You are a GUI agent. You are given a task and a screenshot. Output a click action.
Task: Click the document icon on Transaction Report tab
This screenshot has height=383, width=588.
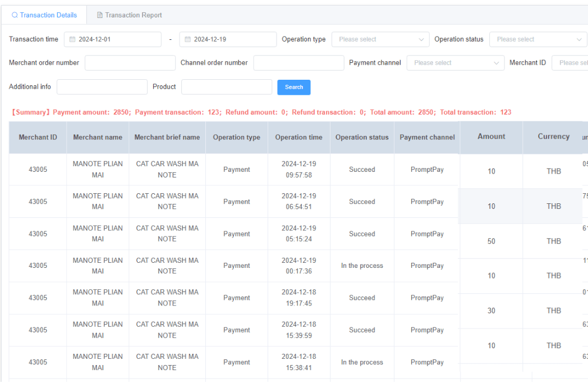tap(99, 15)
